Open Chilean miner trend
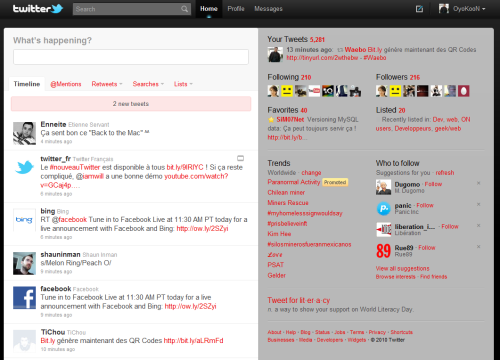500x360 pixels. pyautogui.click(x=286, y=192)
